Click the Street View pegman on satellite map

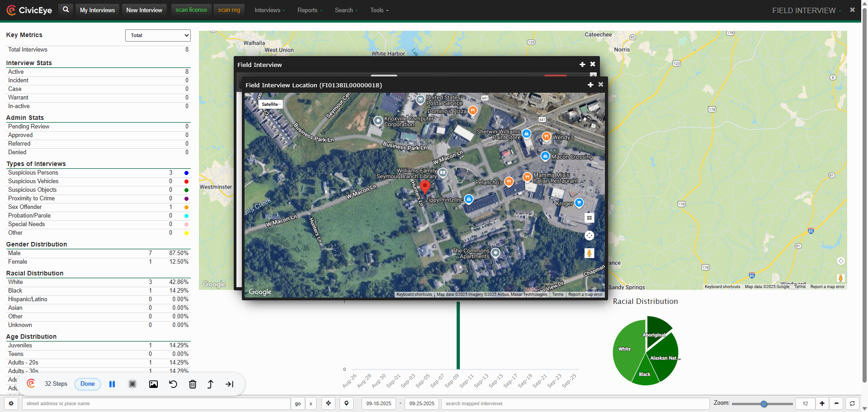[589, 253]
